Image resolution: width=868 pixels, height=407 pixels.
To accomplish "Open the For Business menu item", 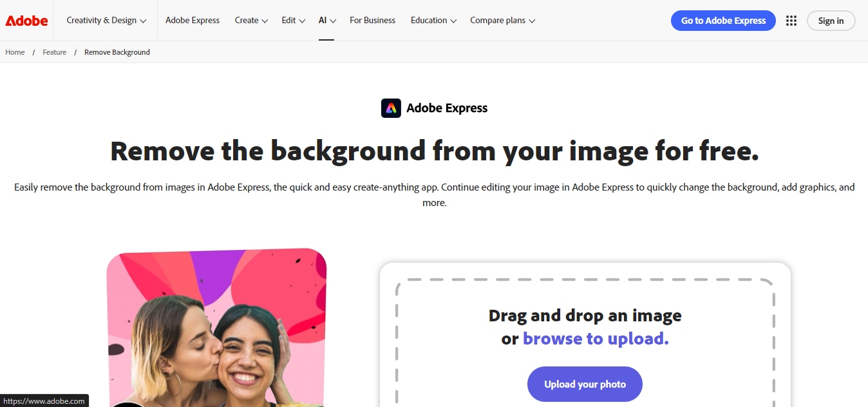I will (x=372, y=20).
